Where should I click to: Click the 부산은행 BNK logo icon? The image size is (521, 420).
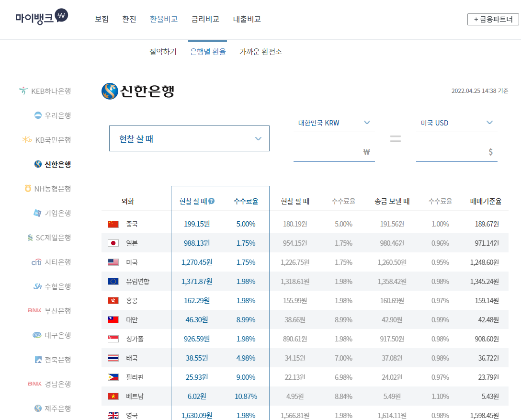click(x=35, y=310)
